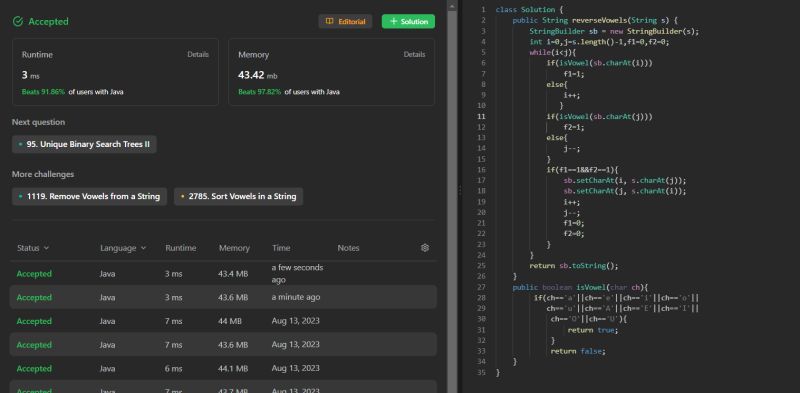Click the isVowel method signature line
This screenshot has height=393, width=800.
point(580,287)
